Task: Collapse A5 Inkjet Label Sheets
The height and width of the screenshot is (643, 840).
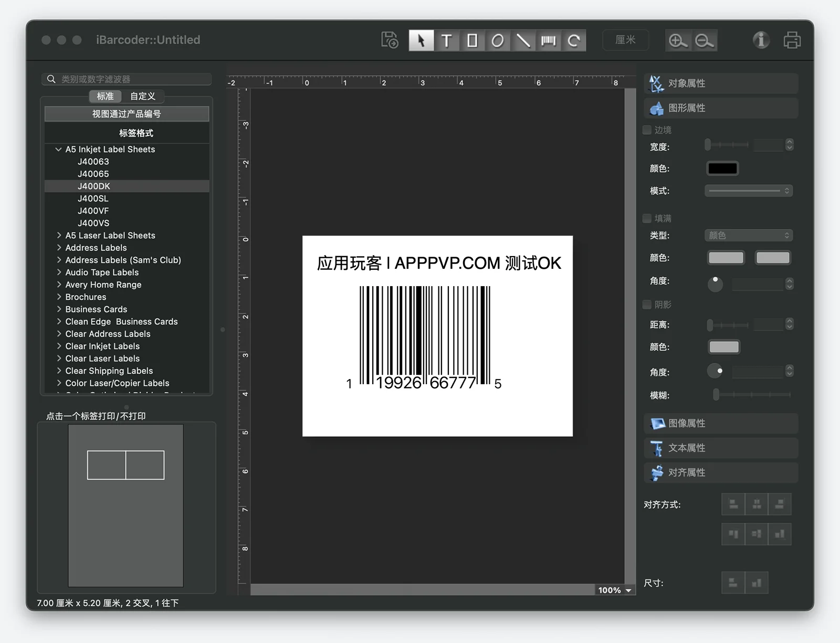Action: pos(58,149)
